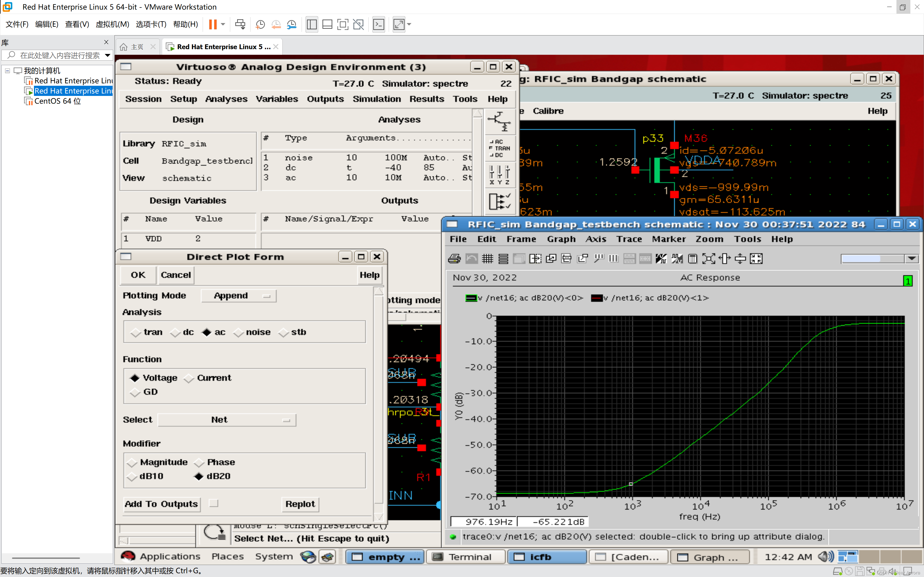The width and height of the screenshot is (924, 577).
Task: Enable the Add To Outputs checkbox
Action: click(x=214, y=503)
